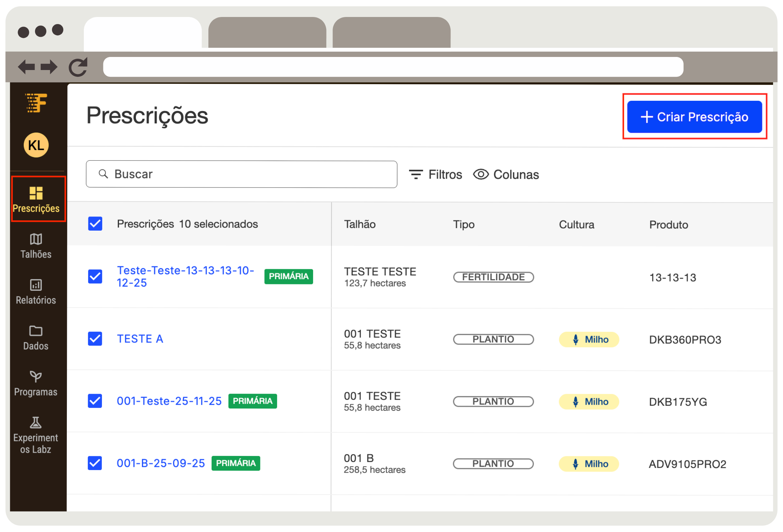Click into the Buscar search field
783x532 pixels.
coord(241,174)
